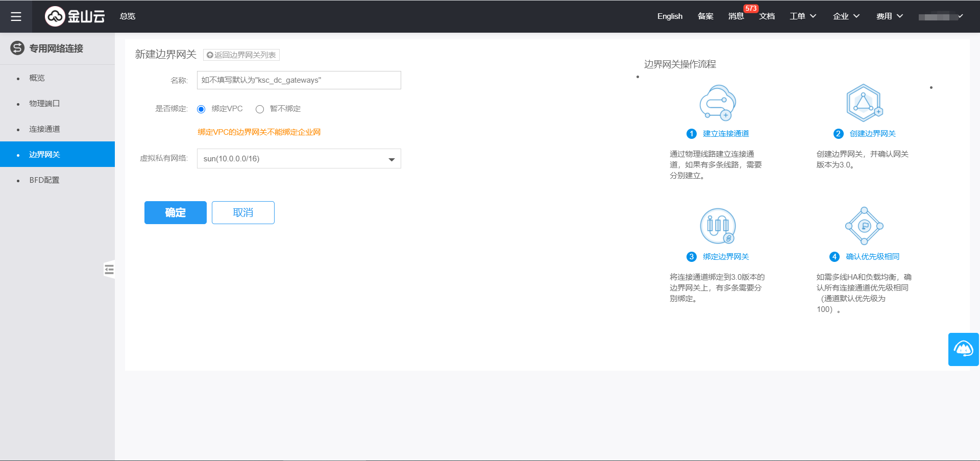Select the 绑定VPC radio option
980x461 pixels.
[201, 109]
